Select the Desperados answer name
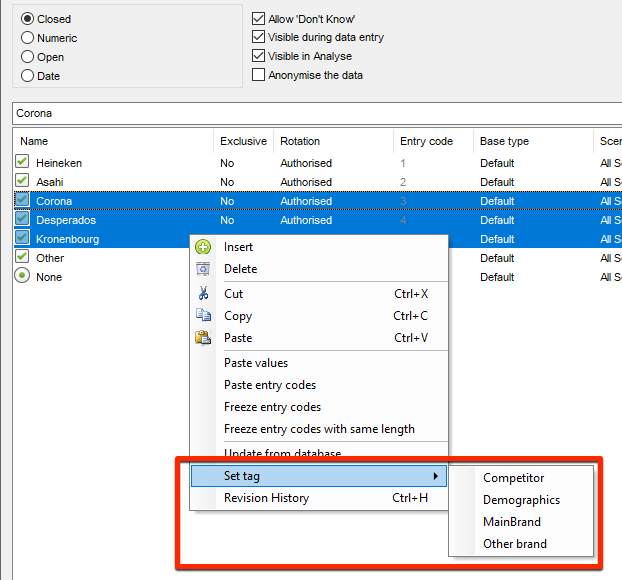Screen dimensions: 622x580 point(66,220)
